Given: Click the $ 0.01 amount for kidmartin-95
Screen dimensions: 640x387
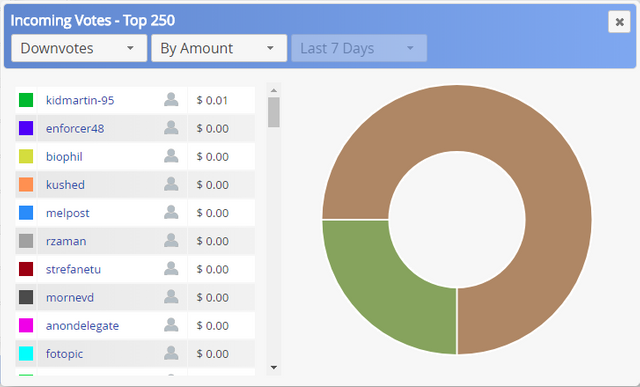Looking at the screenshot, I should click(x=212, y=100).
